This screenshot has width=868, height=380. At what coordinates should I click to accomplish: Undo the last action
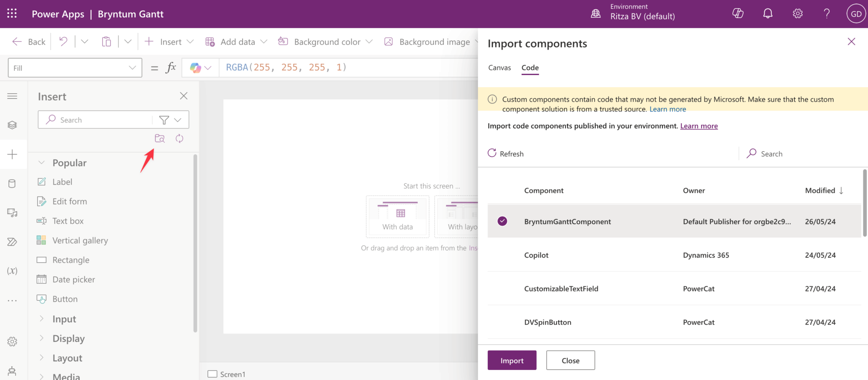[63, 42]
